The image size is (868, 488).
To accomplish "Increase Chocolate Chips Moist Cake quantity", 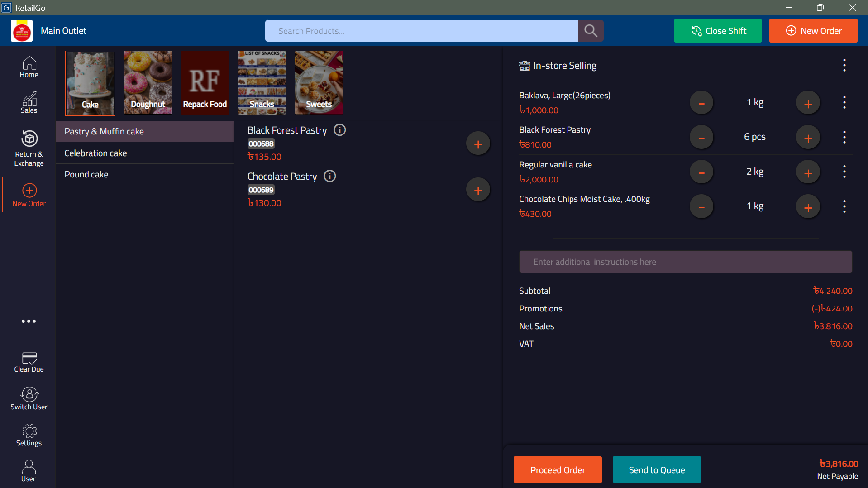I will [x=808, y=207].
